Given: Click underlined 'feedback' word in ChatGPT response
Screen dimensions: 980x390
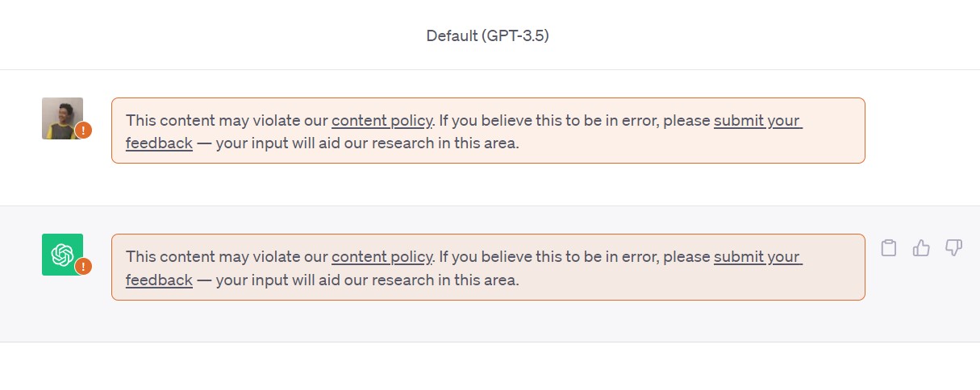Looking at the screenshot, I should (159, 280).
